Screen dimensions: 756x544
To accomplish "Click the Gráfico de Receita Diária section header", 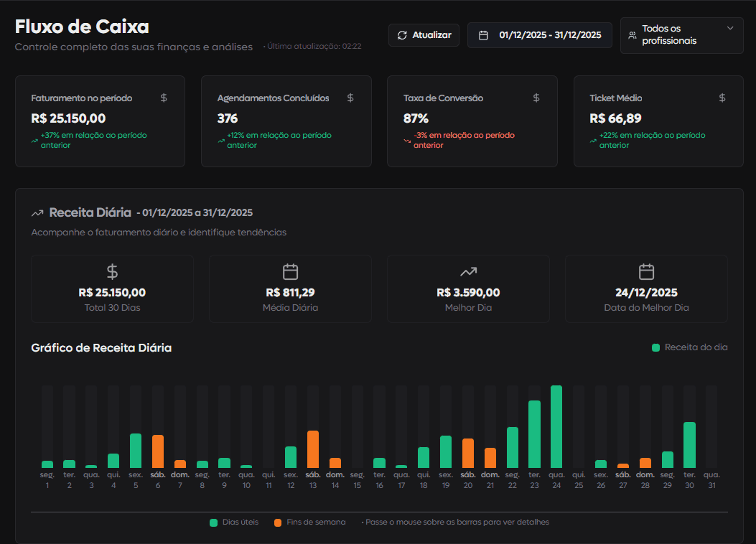I will click(101, 347).
